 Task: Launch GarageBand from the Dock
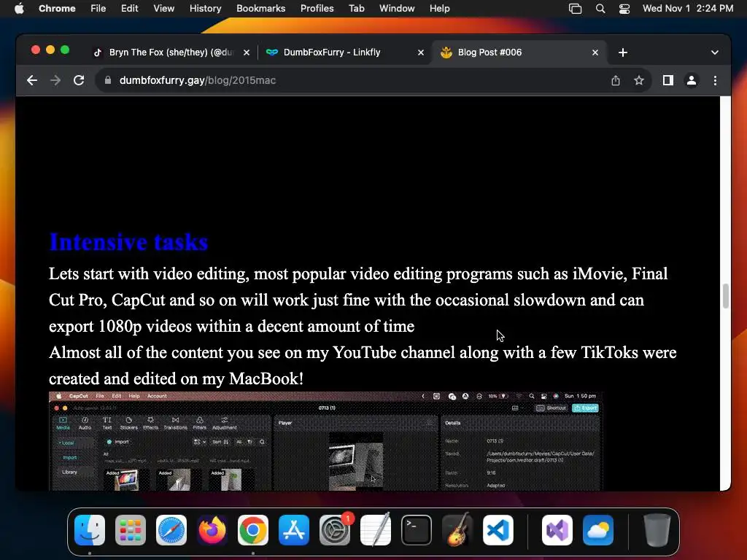(x=457, y=530)
